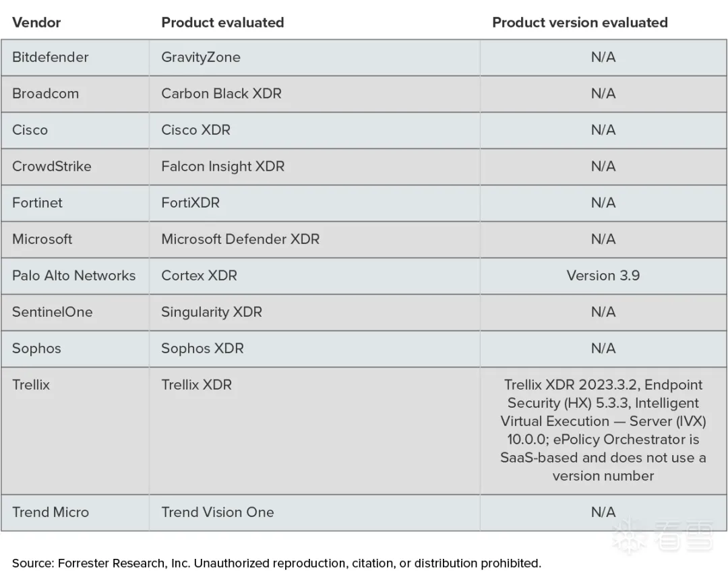This screenshot has width=728, height=571.
Task: Select the Palo Alto Networks cell
Action: coord(74,276)
